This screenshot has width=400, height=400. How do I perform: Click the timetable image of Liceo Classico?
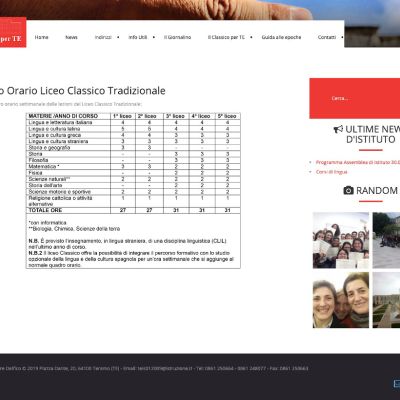pos(133,191)
